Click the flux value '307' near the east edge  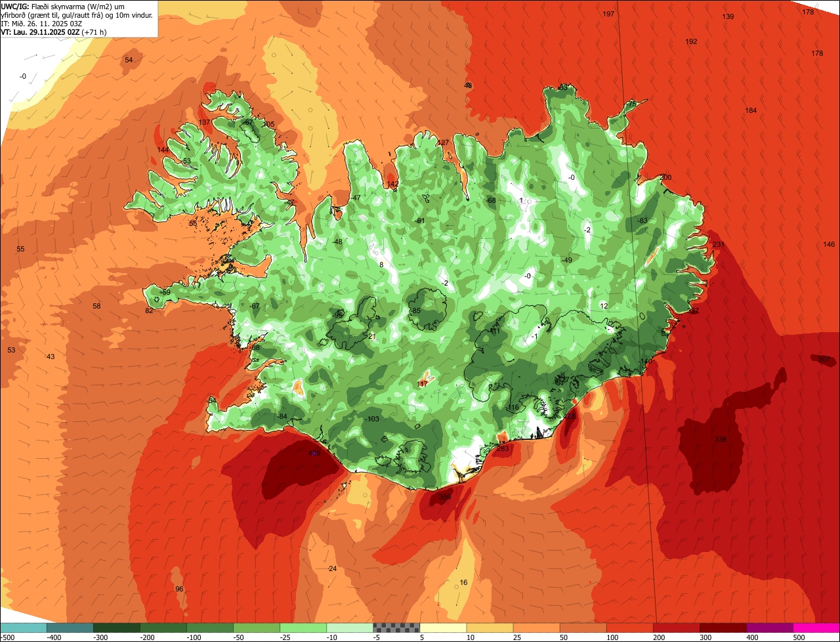(x=824, y=359)
